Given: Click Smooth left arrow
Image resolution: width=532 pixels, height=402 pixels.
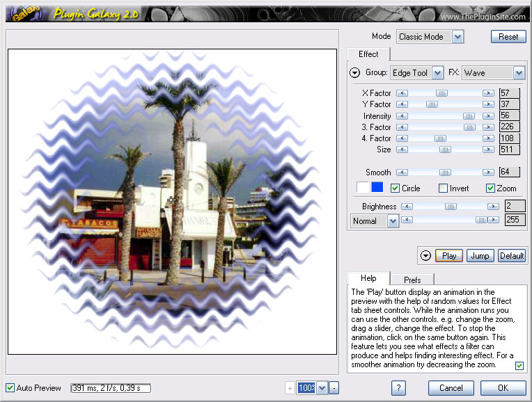Looking at the screenshot, I should coord(402,172).
